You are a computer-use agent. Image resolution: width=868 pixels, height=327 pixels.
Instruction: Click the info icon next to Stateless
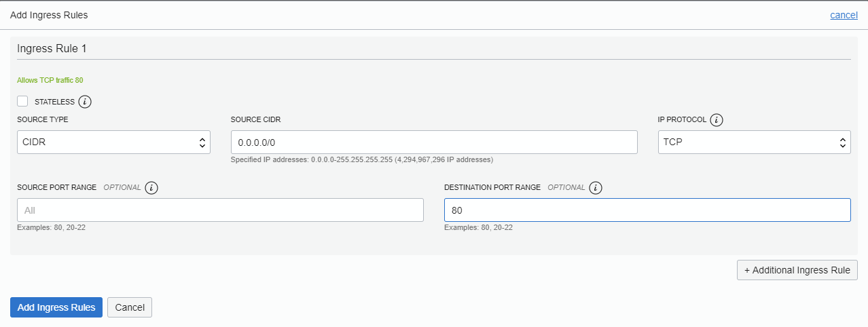[85, 102]
